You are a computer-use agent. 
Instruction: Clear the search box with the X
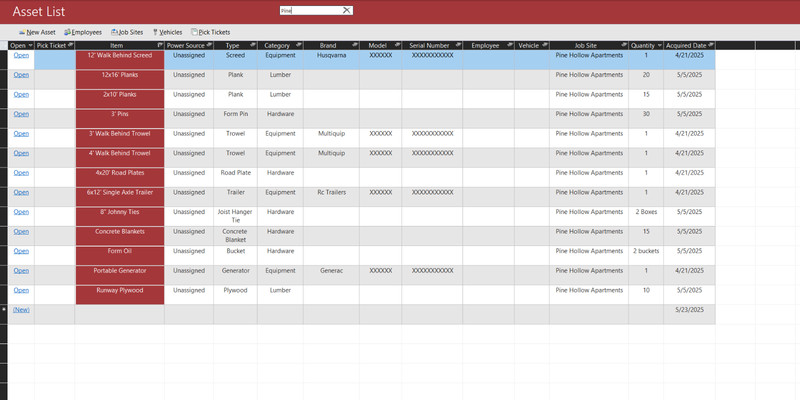click(346, 10)
